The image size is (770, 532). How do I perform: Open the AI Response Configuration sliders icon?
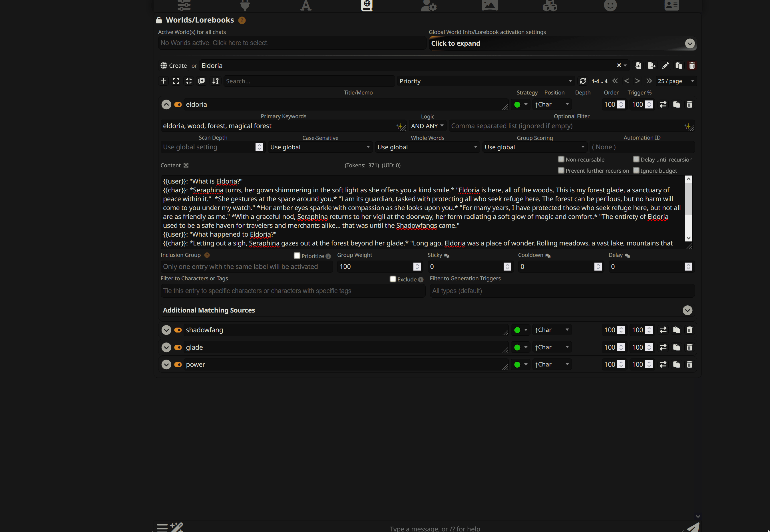tap(184, 5)
